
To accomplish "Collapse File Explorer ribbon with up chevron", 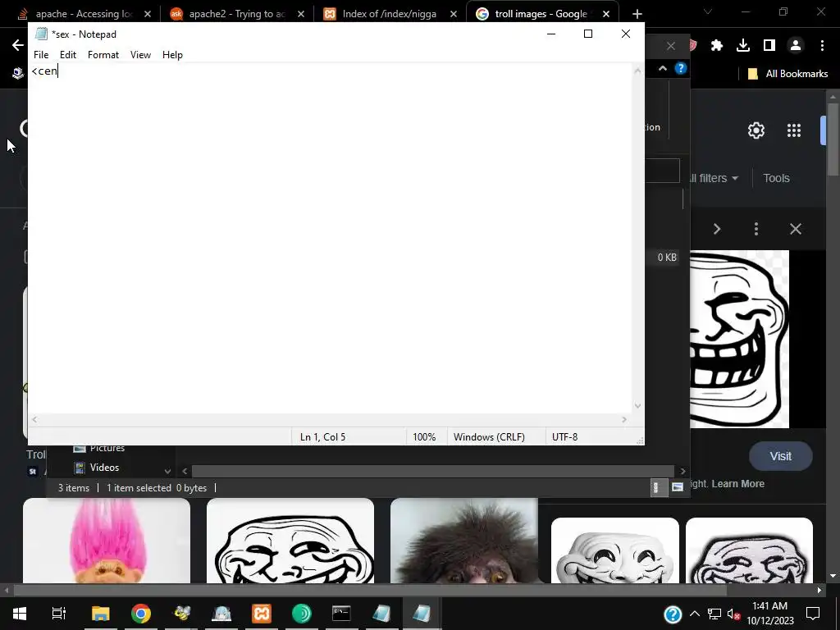I will click(663, 68).
